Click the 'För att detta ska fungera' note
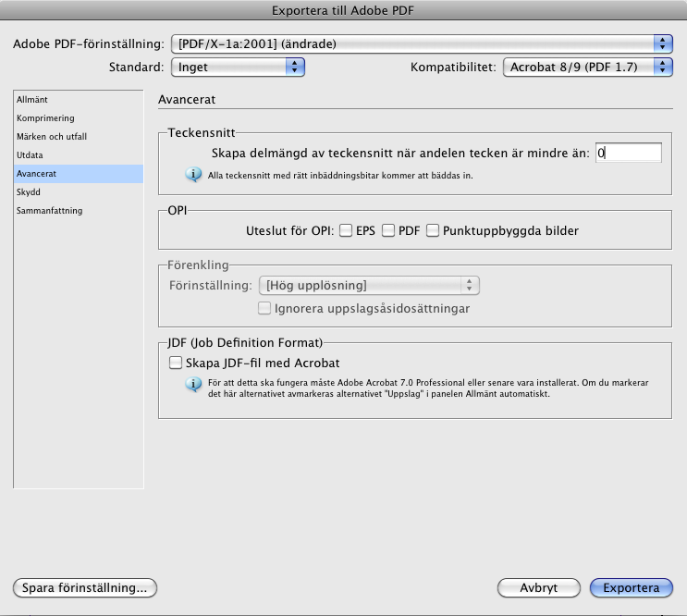This screenshot has height=616, width=687. pos(428,388)
